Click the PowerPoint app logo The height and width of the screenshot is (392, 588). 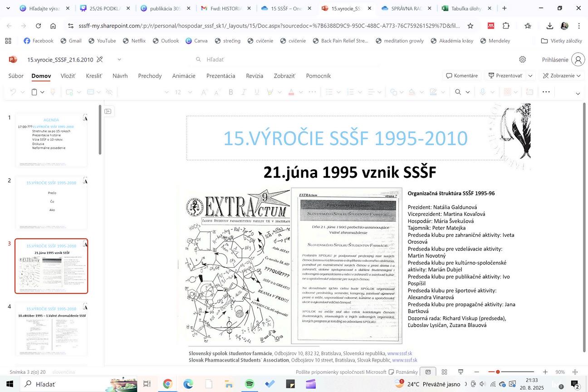tap(13, 59)
